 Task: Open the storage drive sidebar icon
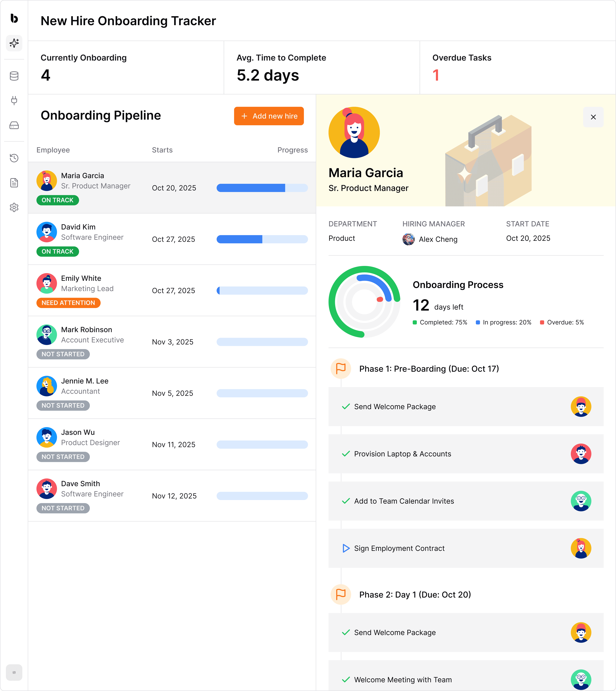(14, 125)
